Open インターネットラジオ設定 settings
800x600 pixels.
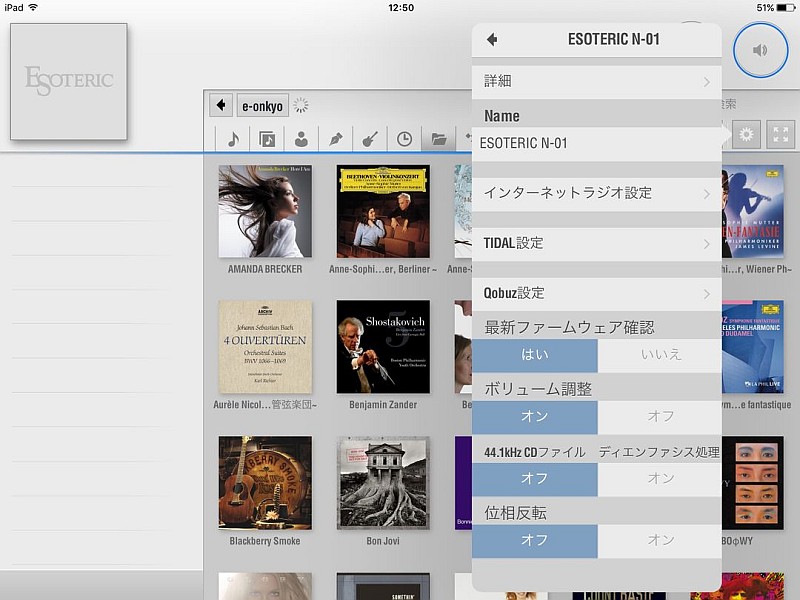pyautogui.click(x=597, y=193)
